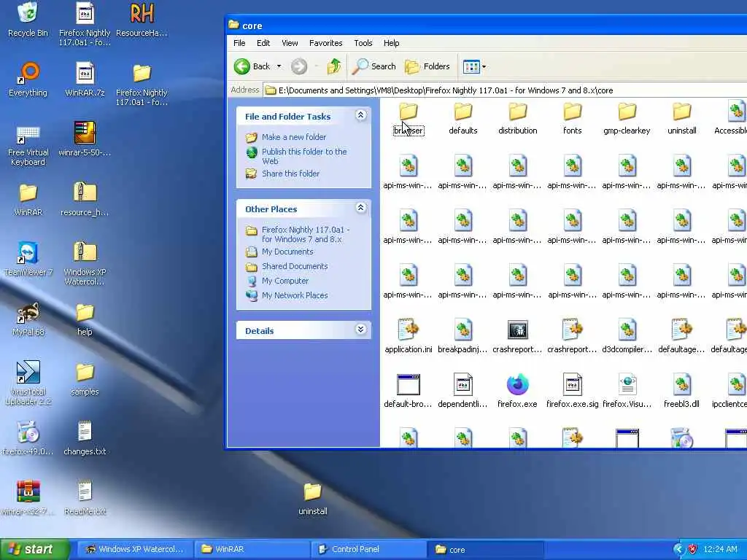Select the firefox.Visu... manifest file
This screenshot has height=560, width=747.
[x=627, y=392]
